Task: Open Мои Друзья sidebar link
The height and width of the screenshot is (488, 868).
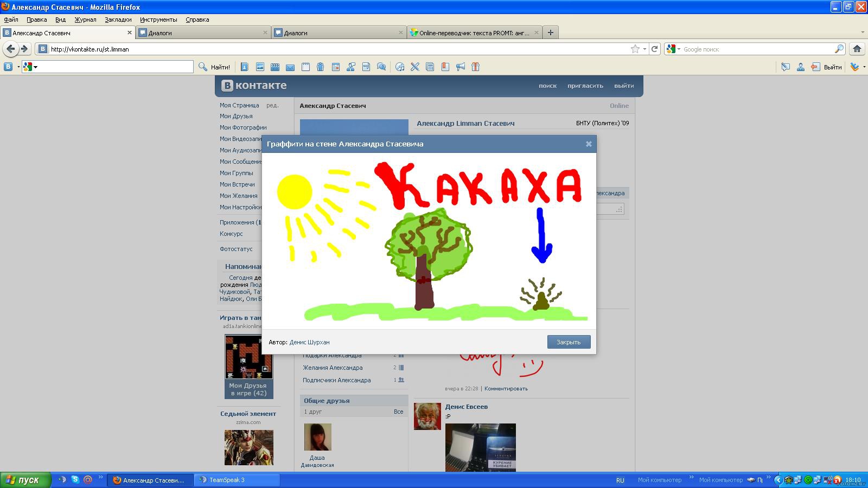Action: 236,116
